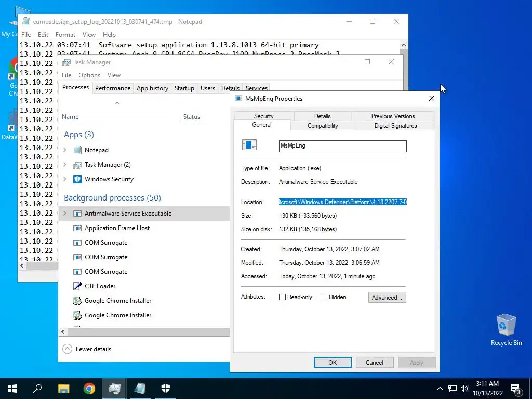Click the Windows Security shield icon in Apps list
The image size is (532, 399).
tap(77, 179)
